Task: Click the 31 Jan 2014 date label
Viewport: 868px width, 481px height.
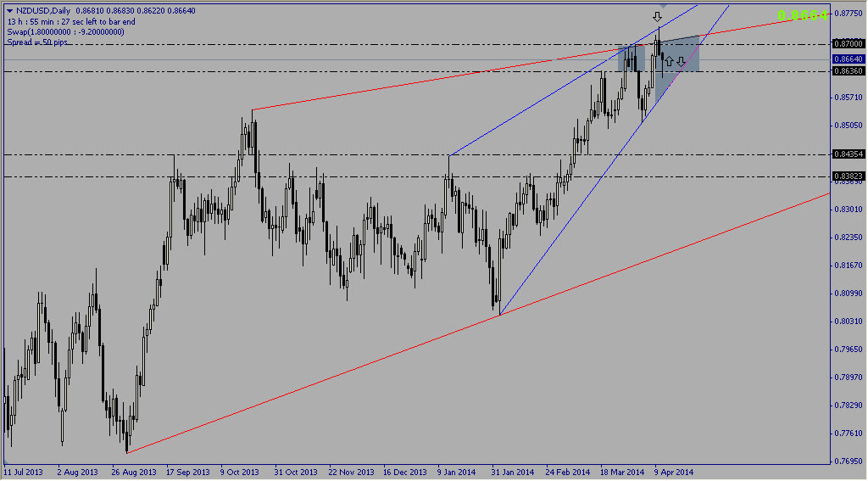Action: click(513, 472)
